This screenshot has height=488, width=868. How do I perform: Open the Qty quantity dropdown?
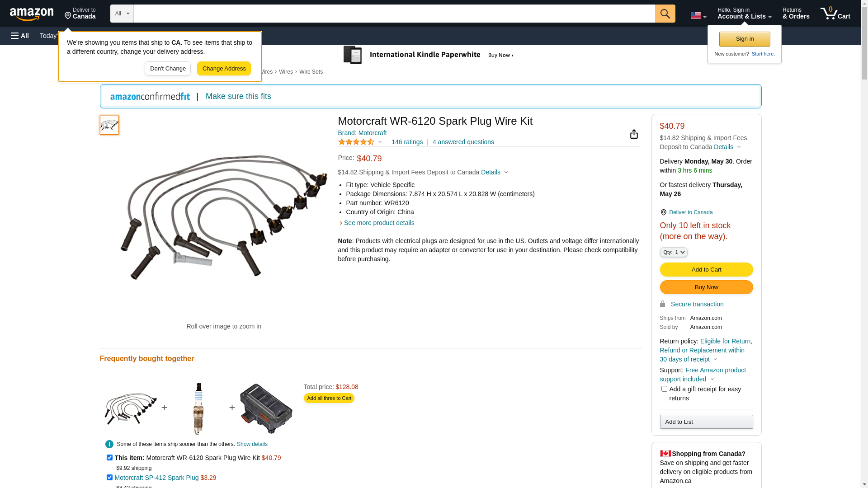click(x=673, y=252)
